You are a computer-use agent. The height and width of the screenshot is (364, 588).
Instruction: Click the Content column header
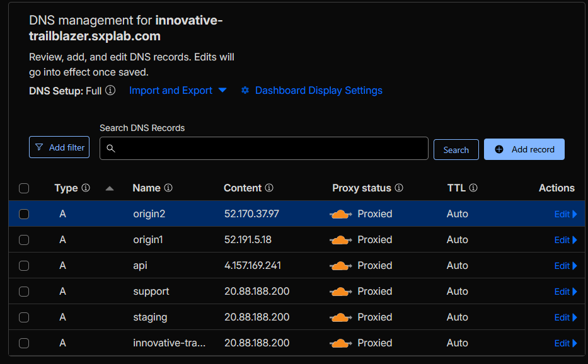pyautogui.click(x=243, y=188)
